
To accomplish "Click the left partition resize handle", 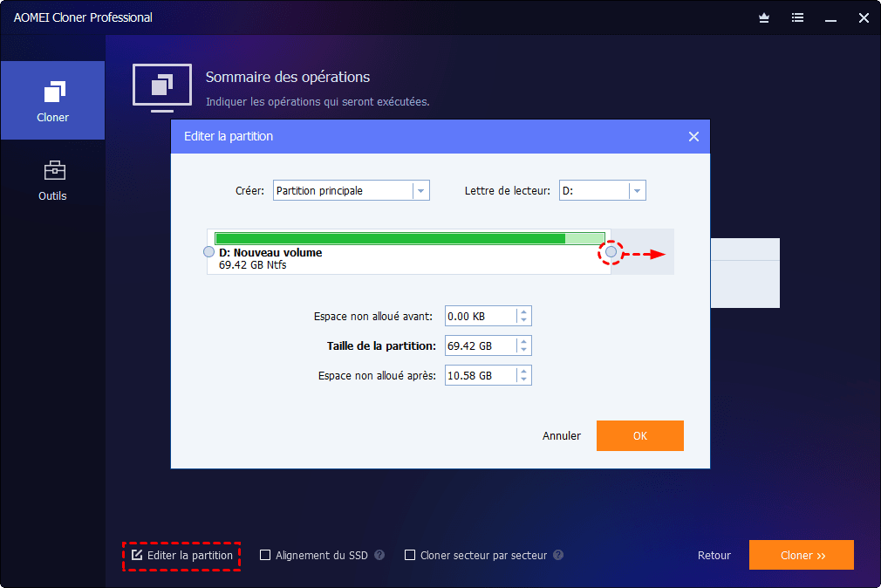I will click(209, 252).
